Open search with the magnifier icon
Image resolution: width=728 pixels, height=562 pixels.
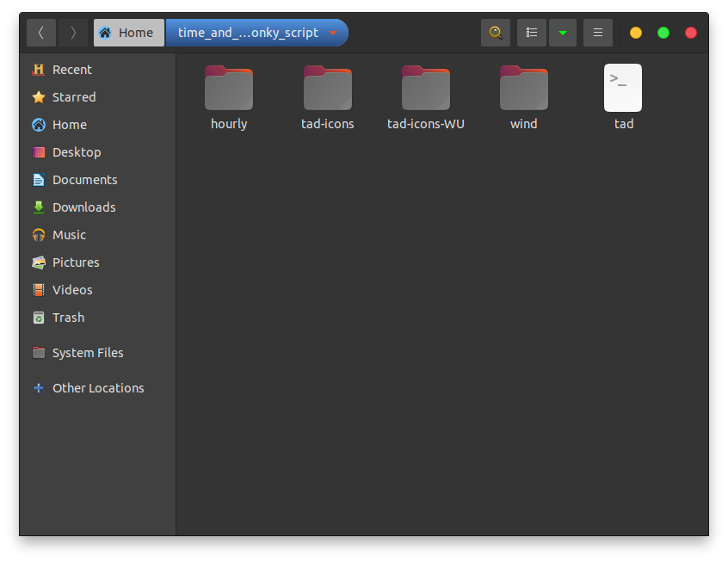(x=496, y=33)
